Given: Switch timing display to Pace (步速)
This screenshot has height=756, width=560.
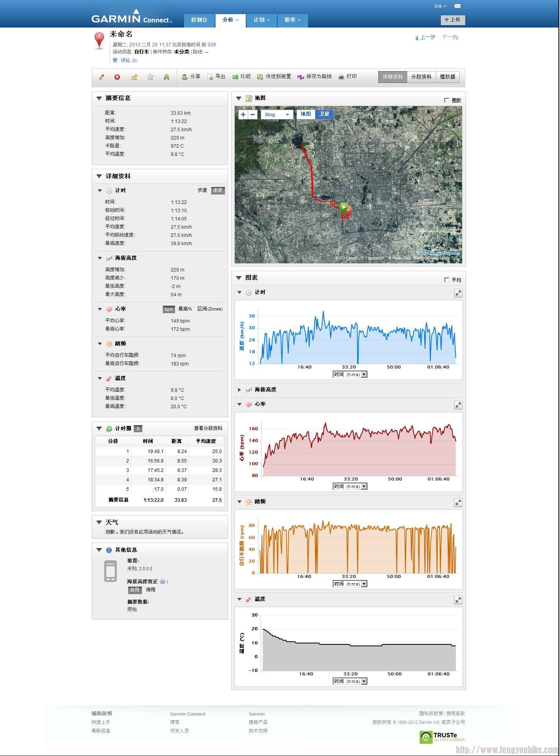Looking at the screenshot, I should pos(202,190).
